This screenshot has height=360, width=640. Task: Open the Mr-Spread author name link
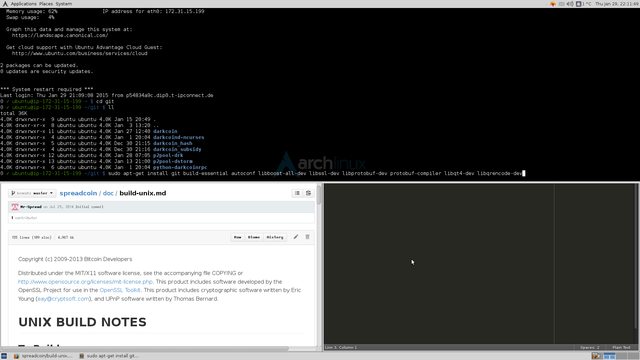(31, 207)
